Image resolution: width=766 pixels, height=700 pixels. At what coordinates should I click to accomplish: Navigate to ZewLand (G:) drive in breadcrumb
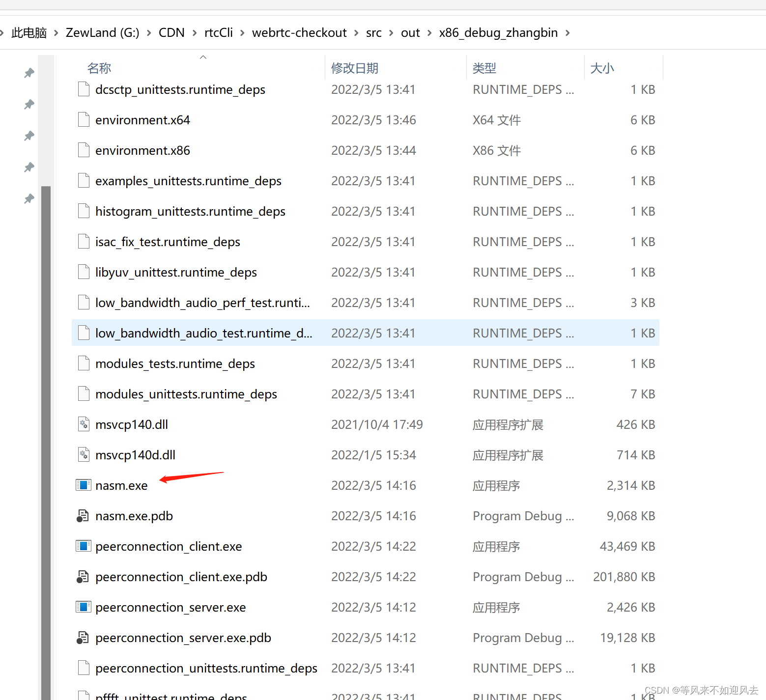102,33
